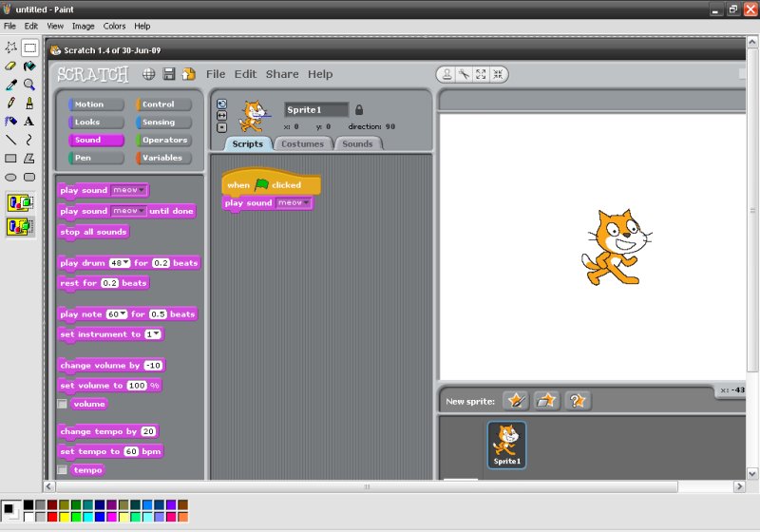This screenshot has width=760, height=532.
Task: Select the Duplicate stamp tool in Scratch
Action: [x=446, y=74]
